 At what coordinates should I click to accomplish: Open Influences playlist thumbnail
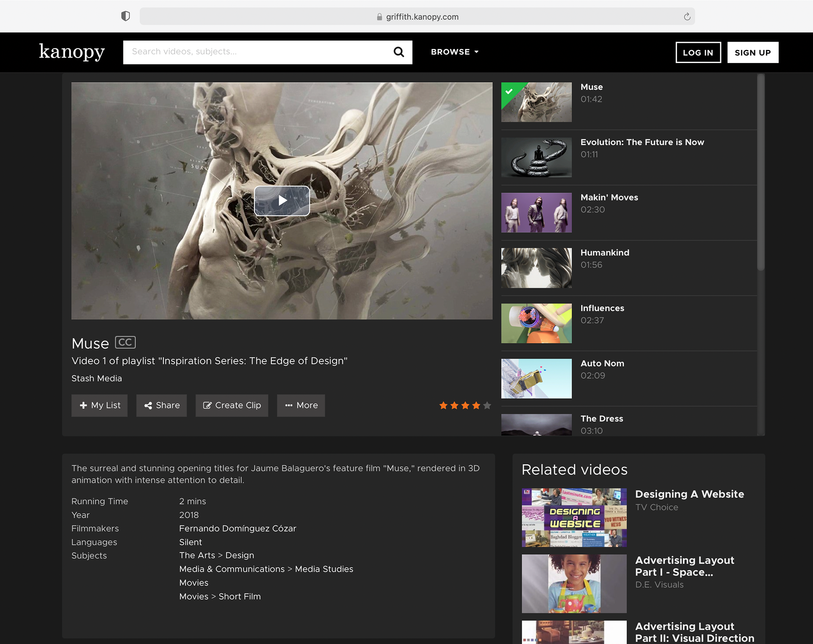pos(536,323)
